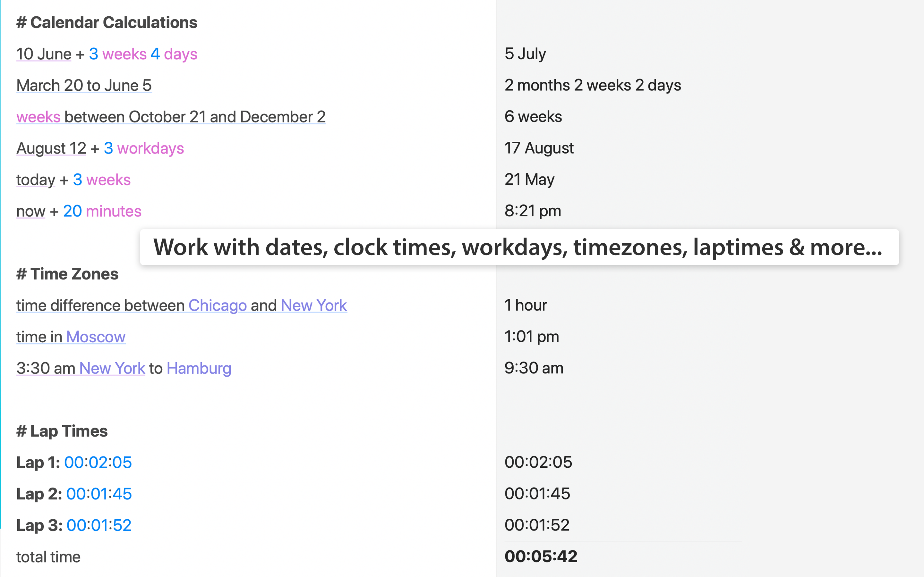The height and width of the screenshot is (577, 924).
Task: Click the bold total result 00:05:42
Action: pos(541,556)
